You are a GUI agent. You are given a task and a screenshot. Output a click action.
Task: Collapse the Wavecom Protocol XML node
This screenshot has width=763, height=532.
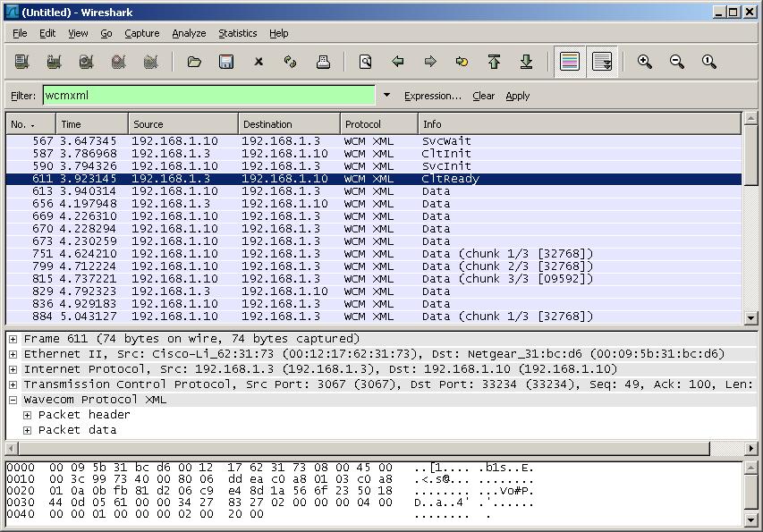[13, 400]
